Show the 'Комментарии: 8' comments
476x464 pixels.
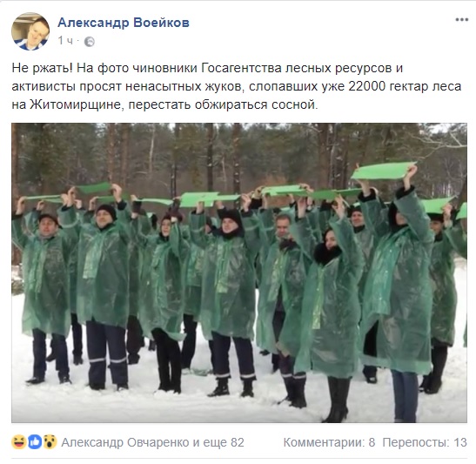(330, 442)
